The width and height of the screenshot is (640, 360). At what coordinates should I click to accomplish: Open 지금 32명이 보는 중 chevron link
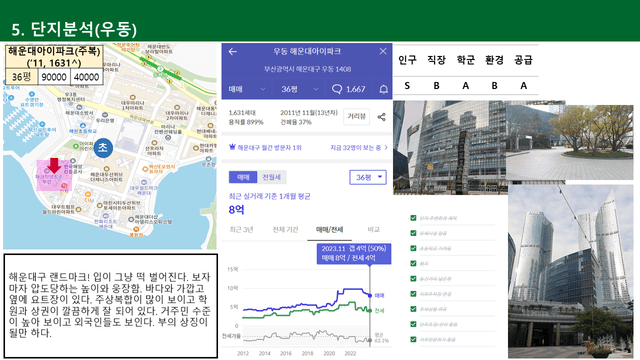(359, 147)
